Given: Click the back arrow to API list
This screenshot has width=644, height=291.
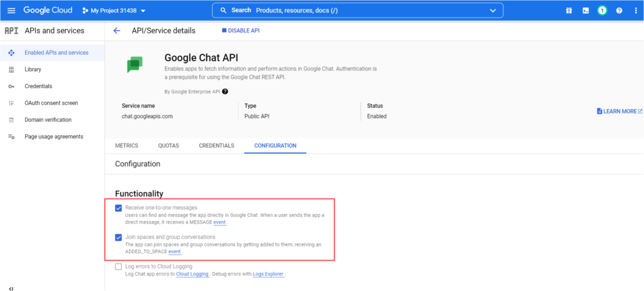Looking at the screenshot, I should (116, 31).
